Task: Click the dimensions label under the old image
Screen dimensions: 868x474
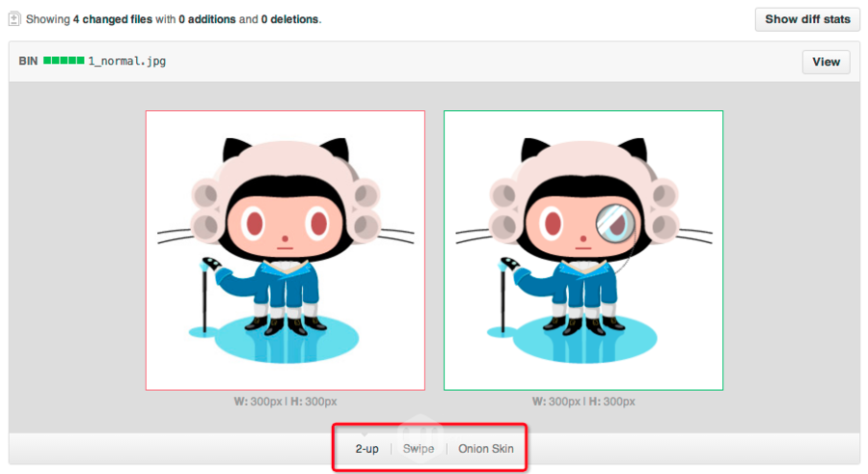Action: click(x=285, y=402)
